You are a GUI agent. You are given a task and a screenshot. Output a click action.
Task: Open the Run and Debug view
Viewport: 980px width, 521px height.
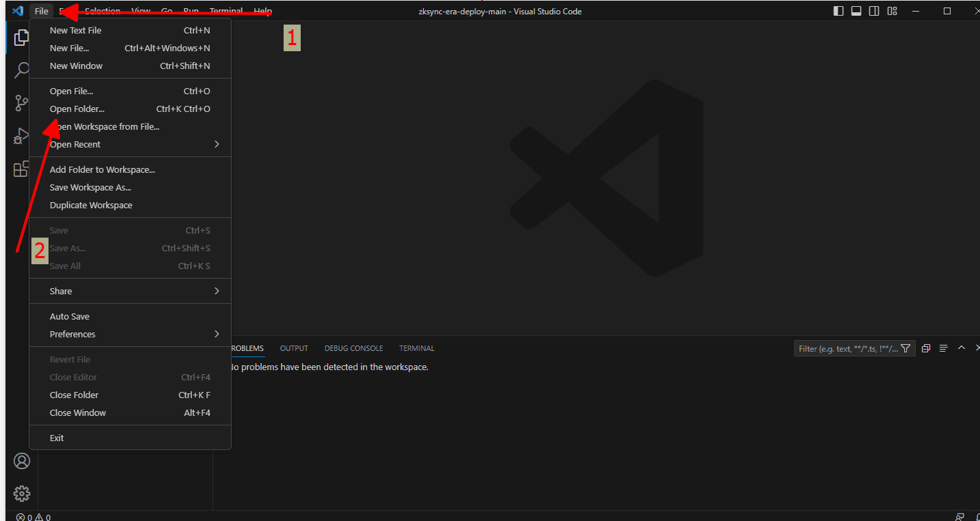tap(21, 136)
